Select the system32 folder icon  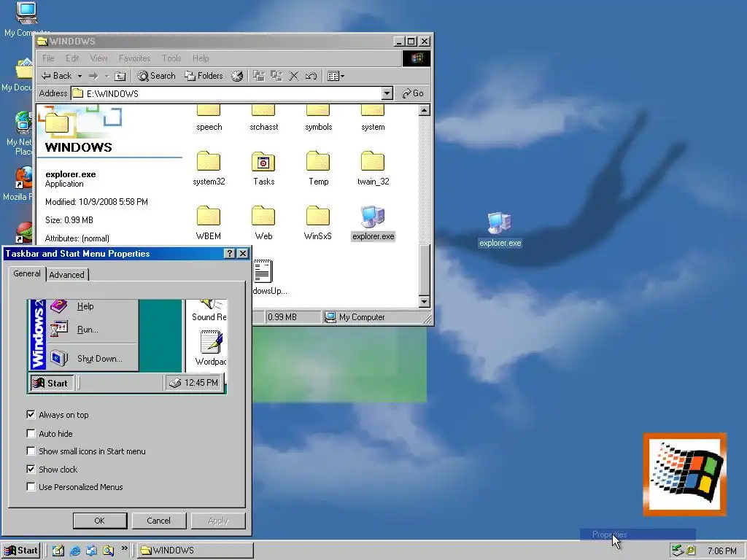(x=209, y=162)
